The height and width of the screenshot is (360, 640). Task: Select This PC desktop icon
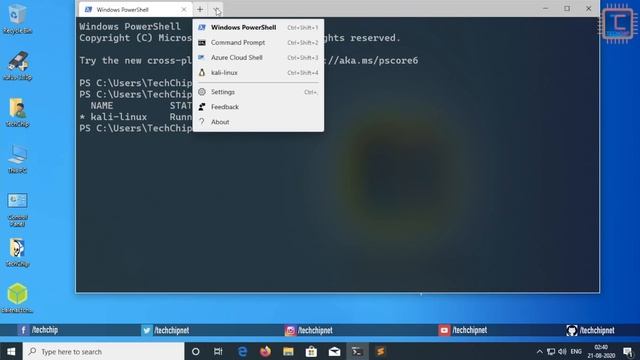click(17, 159)
